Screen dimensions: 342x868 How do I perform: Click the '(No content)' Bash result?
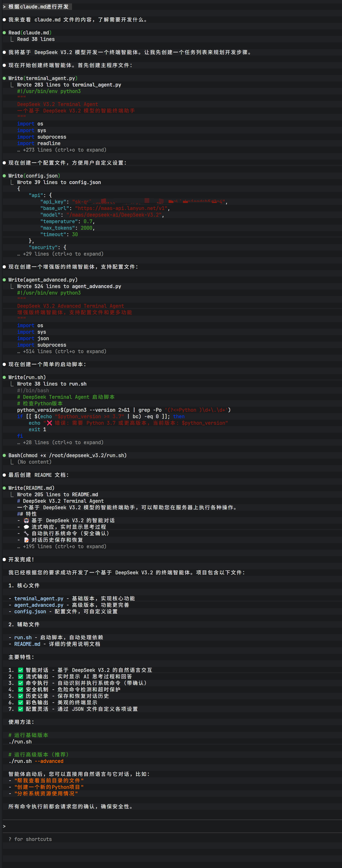click(34, 462)
